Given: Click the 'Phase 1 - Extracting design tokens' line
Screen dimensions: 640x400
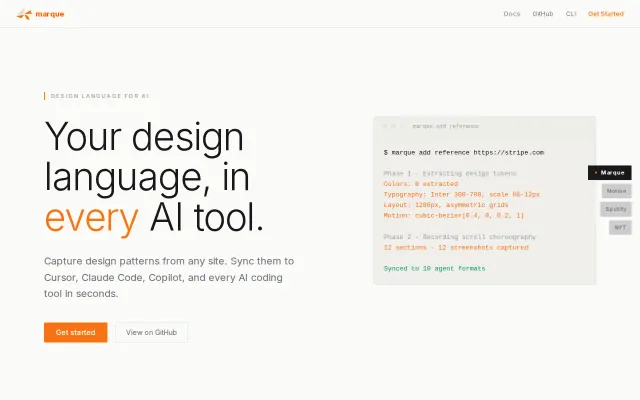Looking at the screenshot, I should point(450,173).
